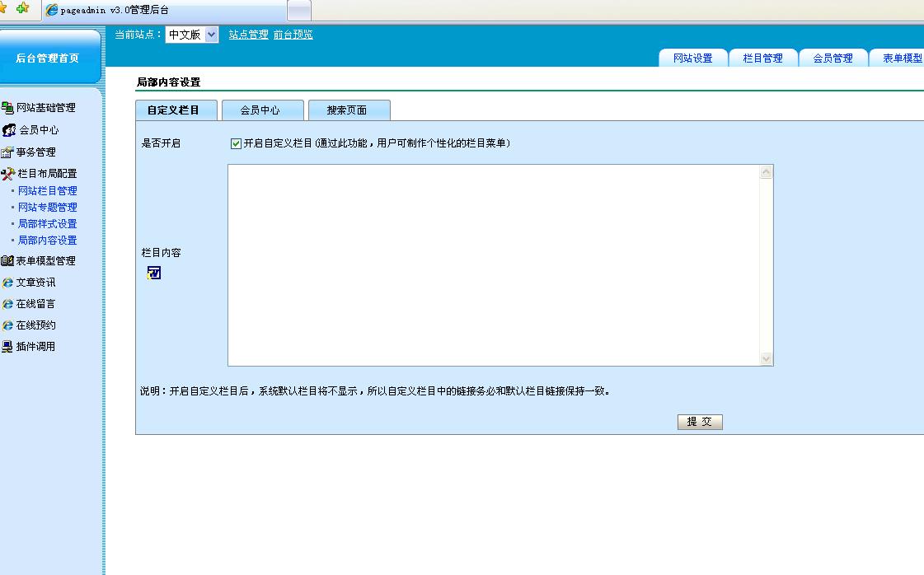Switch to the 会员中心 tab
The width and height of the screenshot is (924, 575).
coord(260,110)
